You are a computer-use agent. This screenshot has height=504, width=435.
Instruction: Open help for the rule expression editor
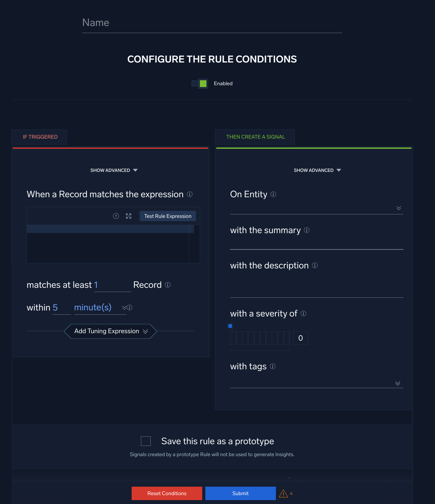116,216
